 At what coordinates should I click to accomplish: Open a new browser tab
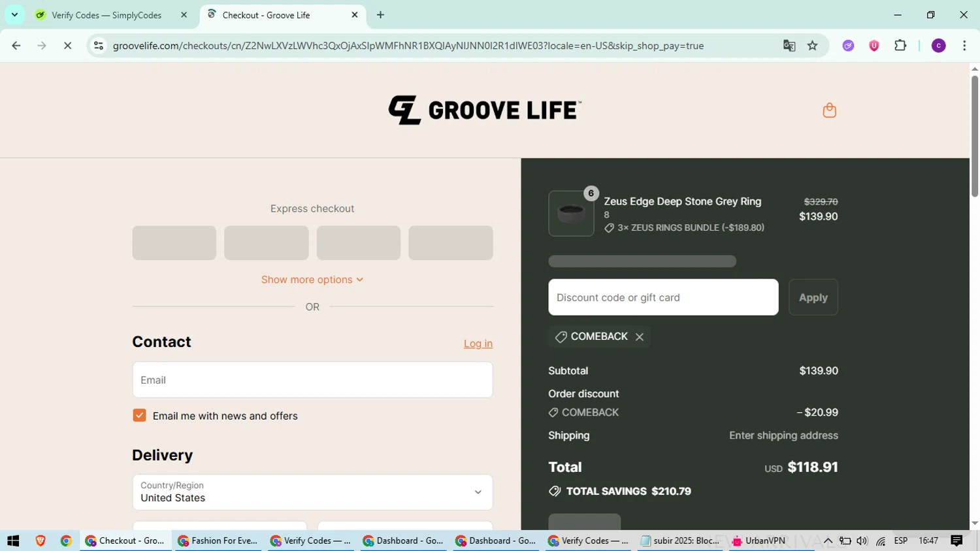380,15
